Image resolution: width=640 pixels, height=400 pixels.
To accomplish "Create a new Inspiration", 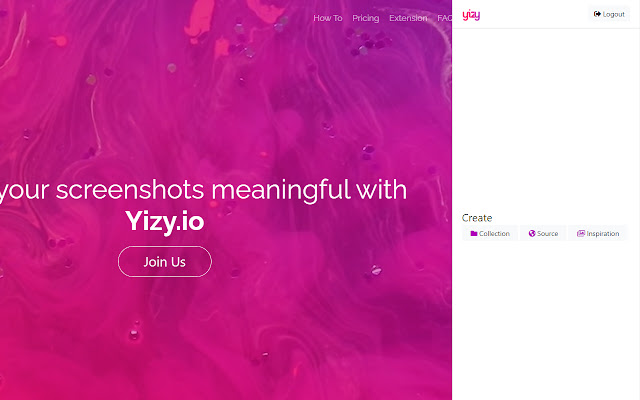I will coord(598,233).
